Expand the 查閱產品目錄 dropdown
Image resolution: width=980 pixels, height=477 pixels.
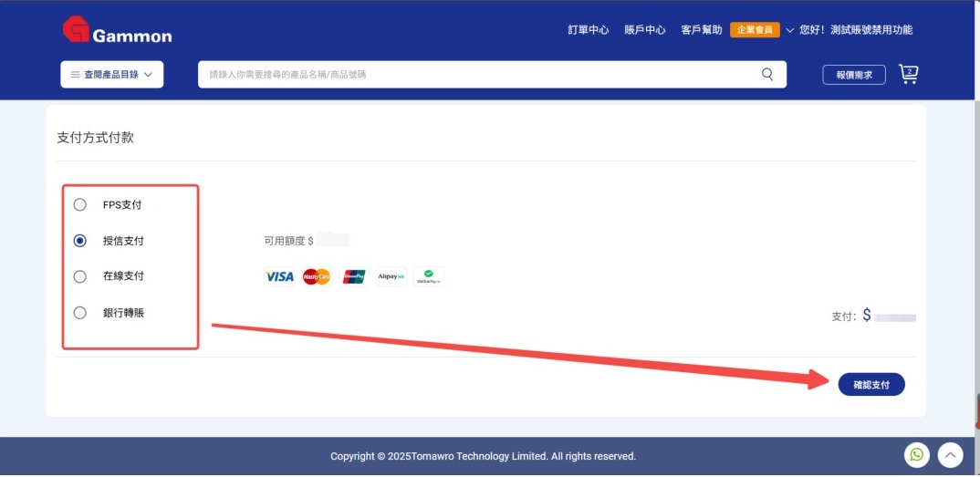click(111, 75)
